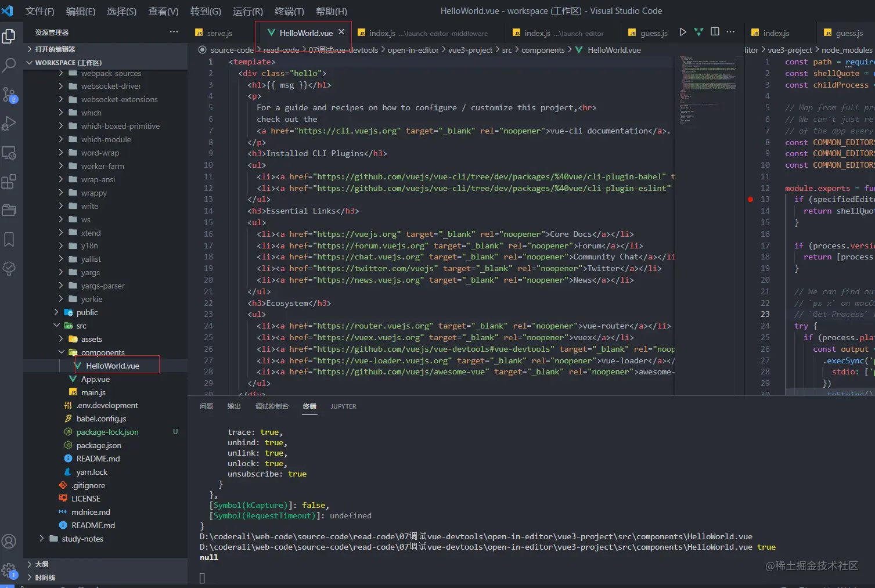The width and height of the screenshot is (875, 588).
Task: Open the manage gear icon
Action: pos(9,570)
